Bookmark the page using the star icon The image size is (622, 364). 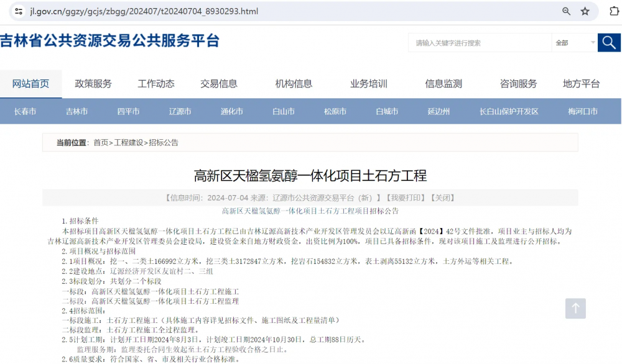[x=583, y=11]
